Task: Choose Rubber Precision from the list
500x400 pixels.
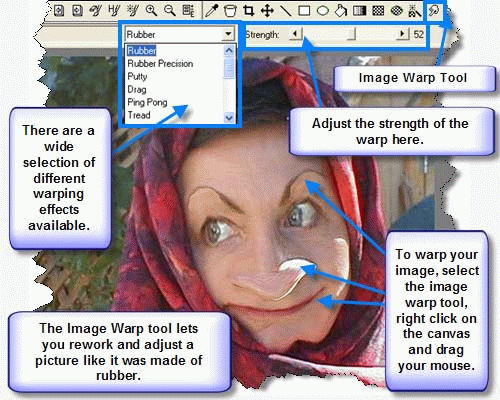Action: click(x=160, y=64)
